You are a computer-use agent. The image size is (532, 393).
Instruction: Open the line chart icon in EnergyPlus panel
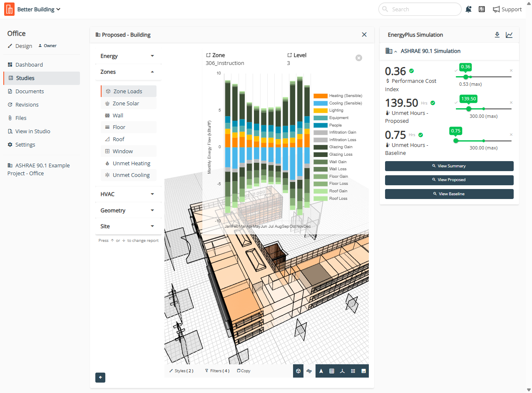(x=509, y=35)
